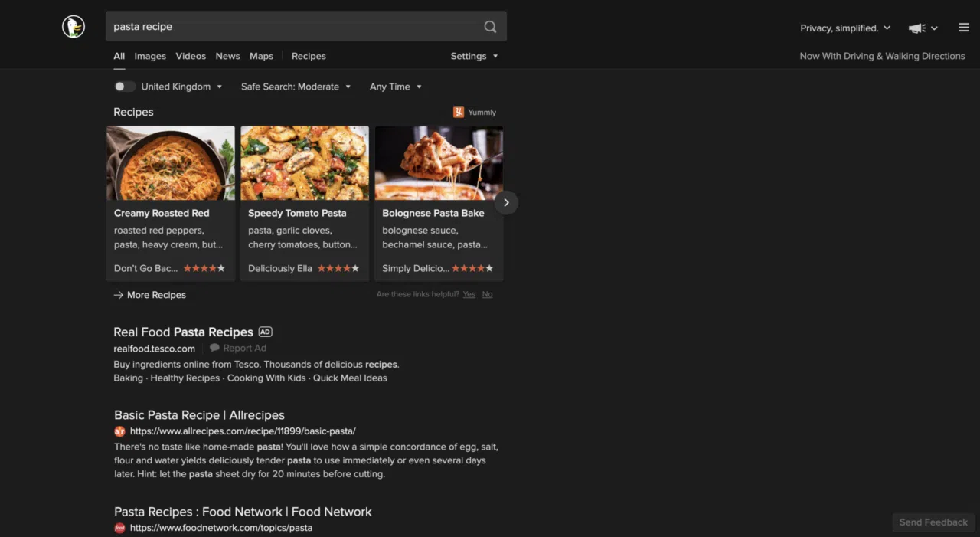Viewport: 980px width, 537px height.
Task: Switch to the News tab
Action: point(227,56)
